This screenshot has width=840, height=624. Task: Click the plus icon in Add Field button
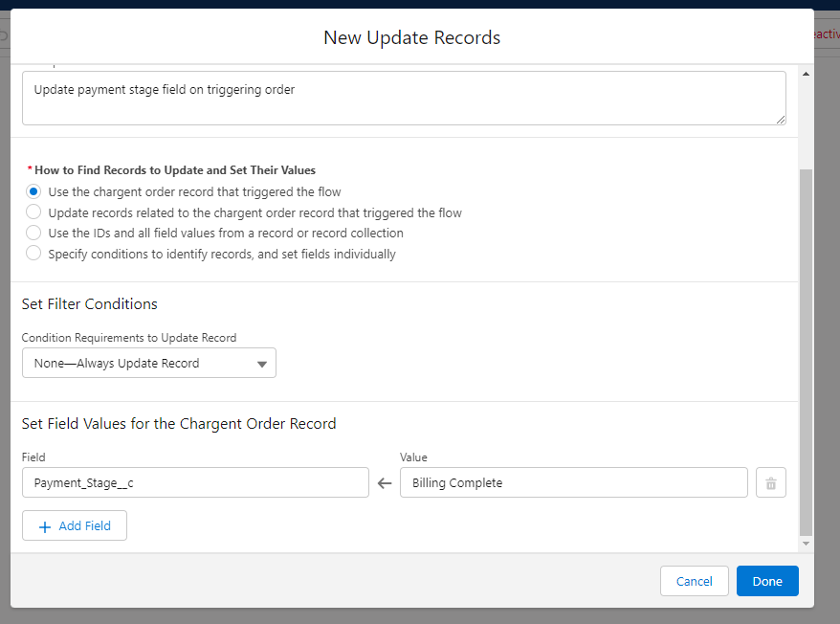(45, 525)
